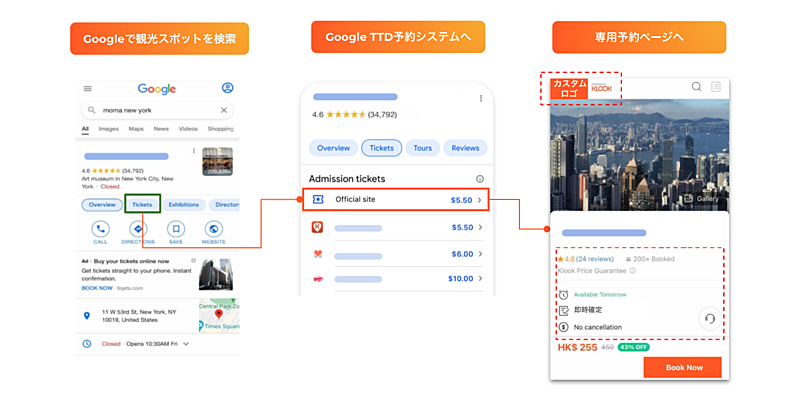Image resolution: width=800 pixels, height=416 pixels.
Task: Click the '11 W 53rd St, New York' address
Action: coord(139,315)
